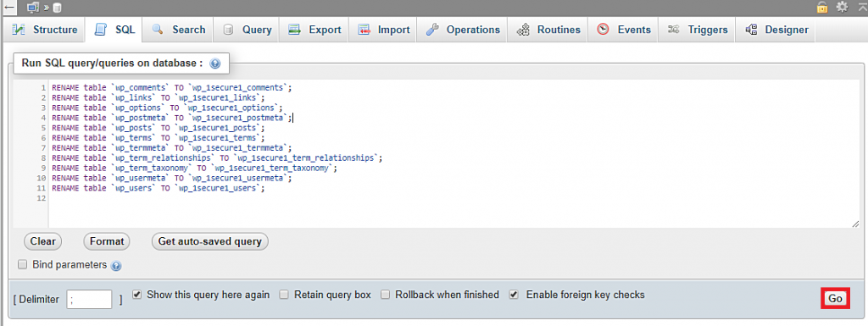Image resolution: width=868 pixels, height=326 pixels.
Task: Click the wp_terms rename statement line
Action: click(159, 137)
